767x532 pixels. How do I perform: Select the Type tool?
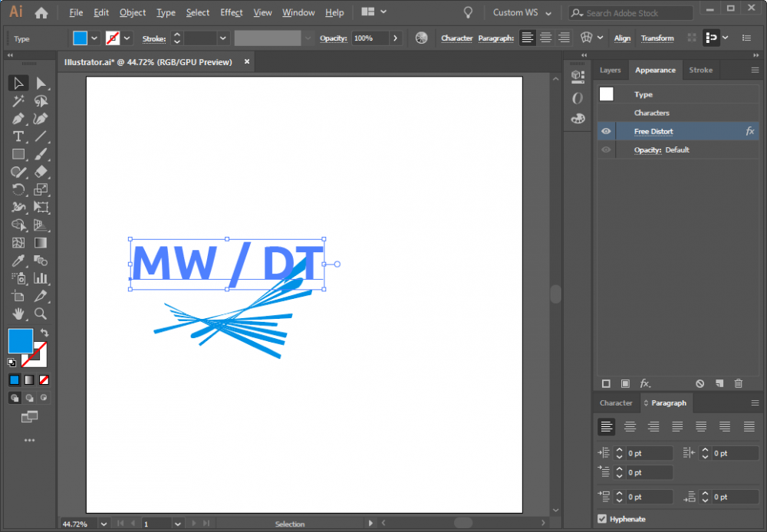pos(18,136)
